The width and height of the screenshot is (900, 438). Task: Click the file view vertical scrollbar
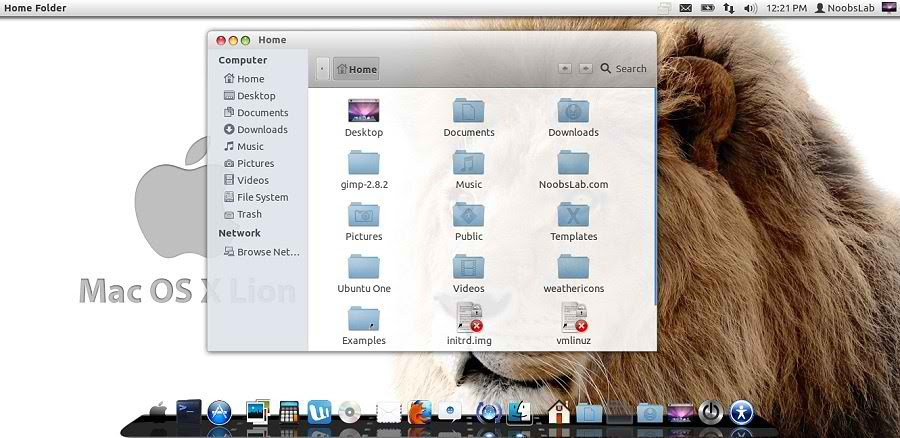click(654, 196)
